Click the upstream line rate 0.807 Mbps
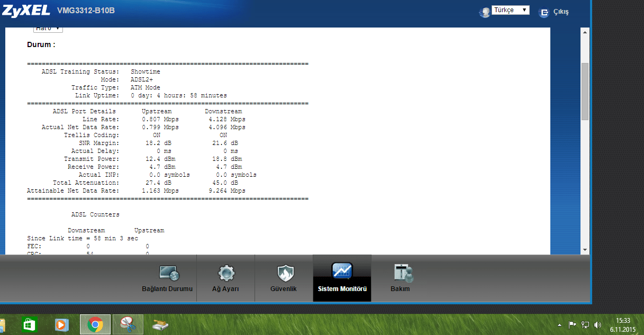 (x=160, y=119)
